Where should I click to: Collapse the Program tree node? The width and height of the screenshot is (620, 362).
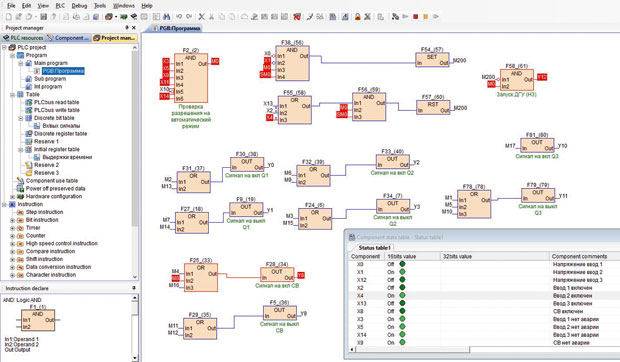point(12,55)
